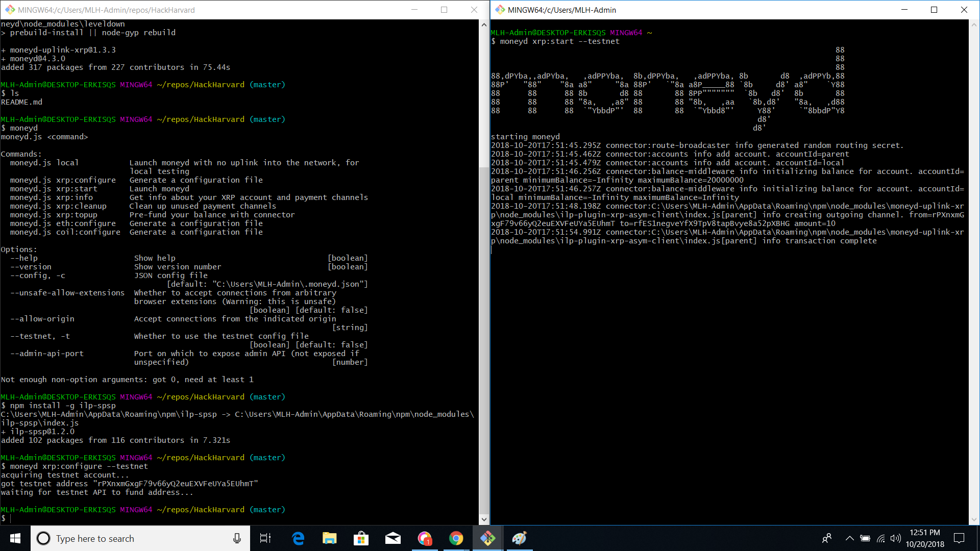The height and width of the screenshot is (551, 980).
Task: Click the taskbar clock showing 12:51 PM
Action: (x=925, y=538)
